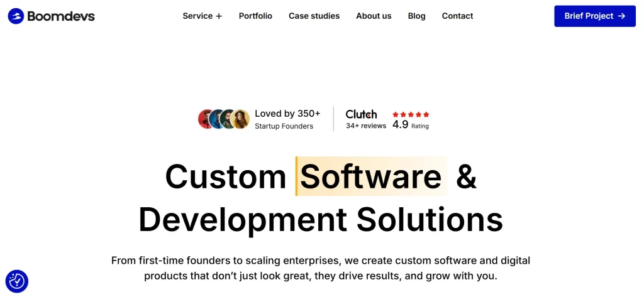Screen dimensions: 644x297
Task: Open the round cookie consent badge icon
Action: 17,281
